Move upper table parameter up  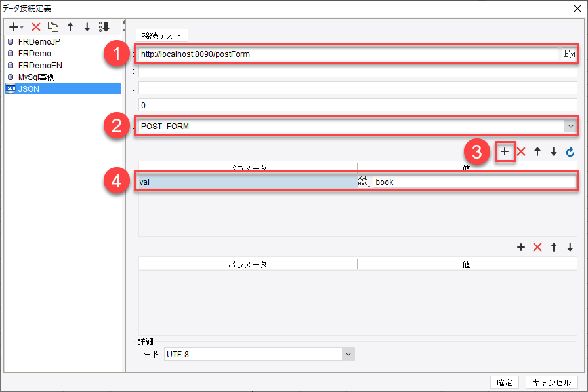[537, 152]
